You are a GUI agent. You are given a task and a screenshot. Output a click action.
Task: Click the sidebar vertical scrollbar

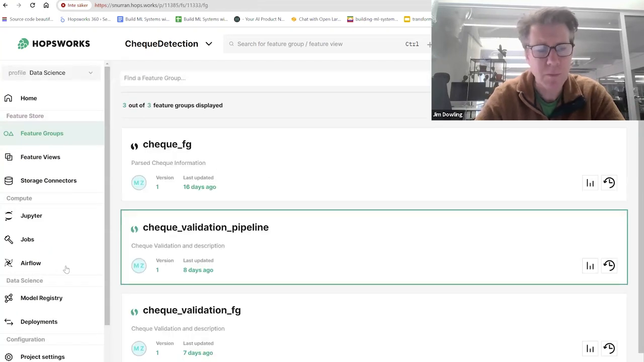point(107,196)
